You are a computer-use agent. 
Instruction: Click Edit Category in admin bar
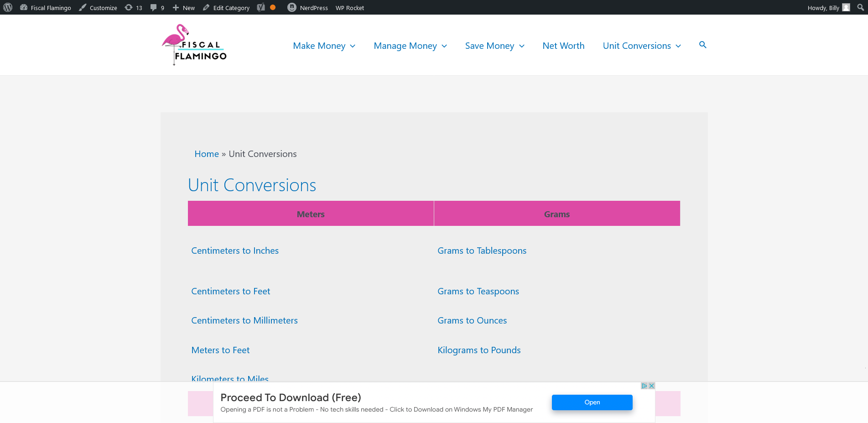tap(226, 7)
